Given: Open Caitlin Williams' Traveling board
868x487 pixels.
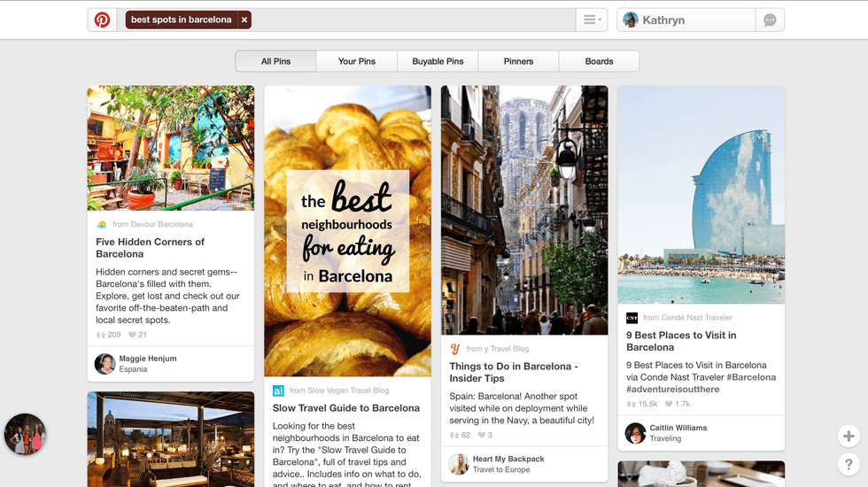Looking at the screenshot, I should pyautogui.click(x=665, y=438).
